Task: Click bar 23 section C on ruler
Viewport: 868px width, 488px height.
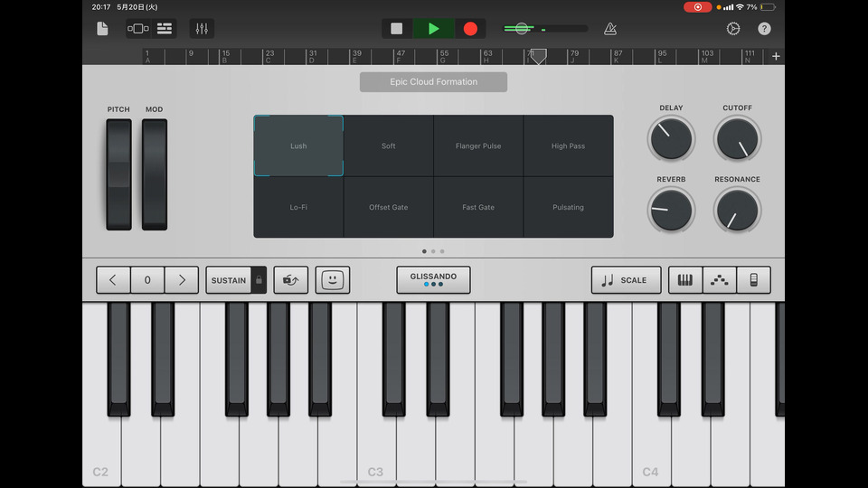Action: 269,56
